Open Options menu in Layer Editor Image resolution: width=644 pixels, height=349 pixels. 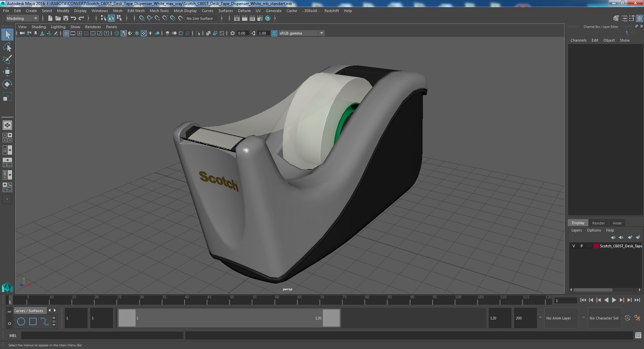point(594,230)
